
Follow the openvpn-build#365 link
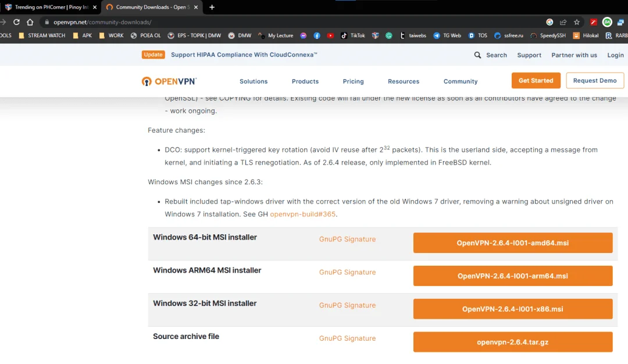point(303,214)
